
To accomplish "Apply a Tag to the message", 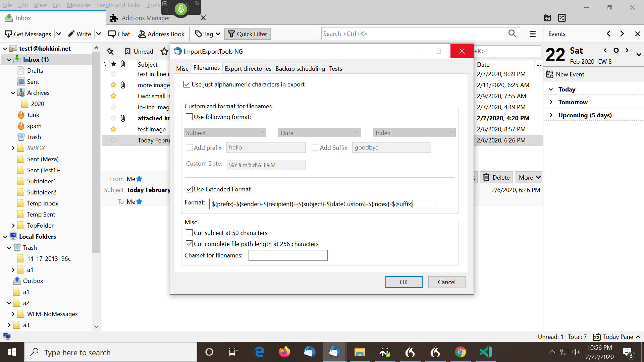I will [x=206, y=34].
